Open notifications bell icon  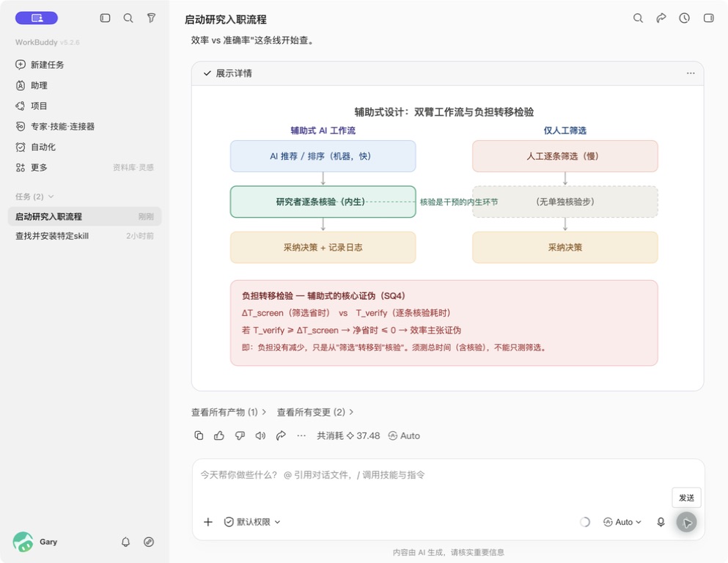(x=126, y=542)
